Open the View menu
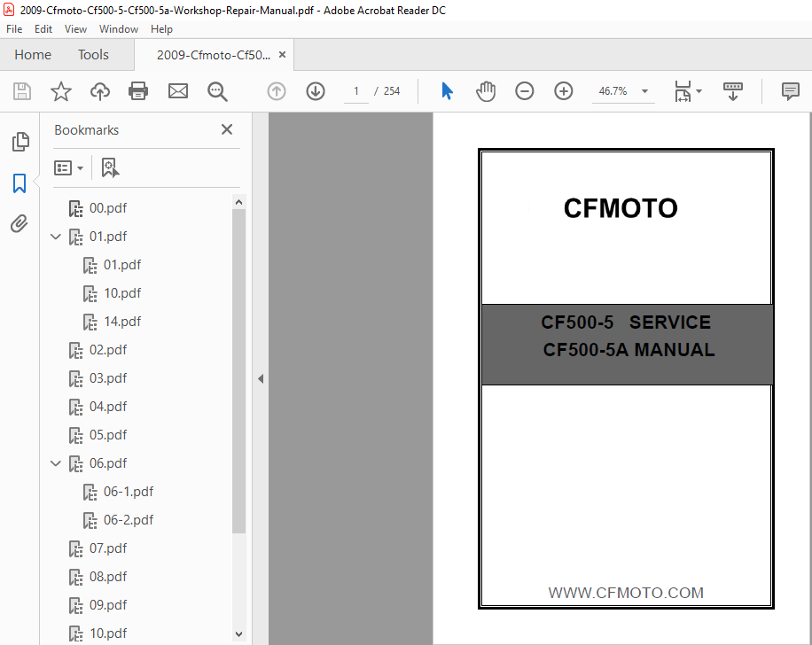This screenshot has width=812, height=645. (75, 29)
